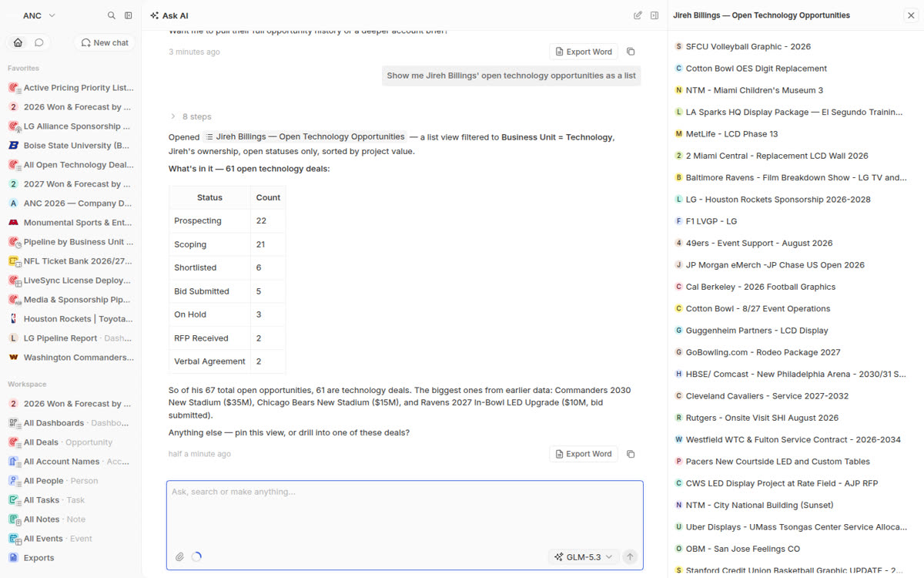Open LG Alliance Sponsorship favorite
924x578 pixels.
pos(71,126)
